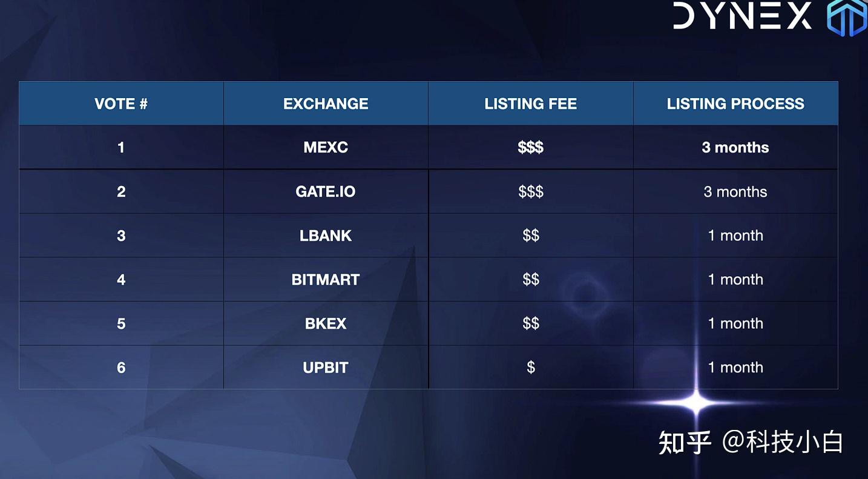This screenshot has height=479, width=868.
Task: Select MEXC's 3 months listing process
Action: [735, 147]
